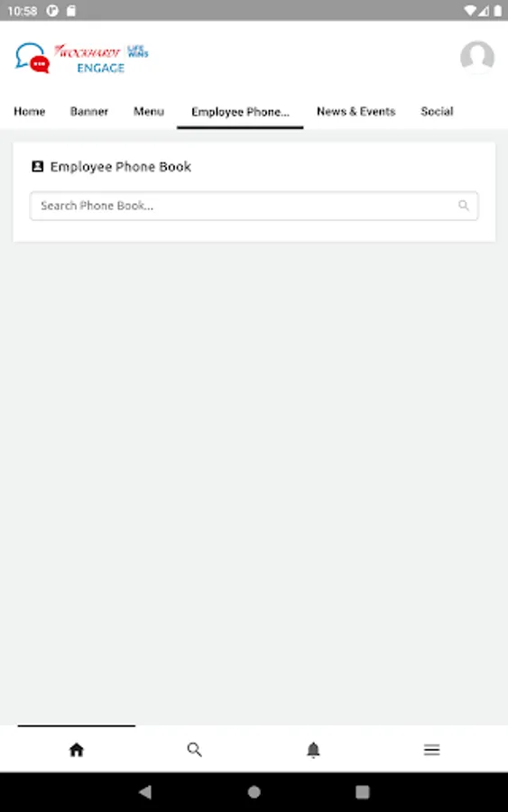Tap the Android home circle button
The width and height of the screenshot is (508, 812).
pos(254,792)
